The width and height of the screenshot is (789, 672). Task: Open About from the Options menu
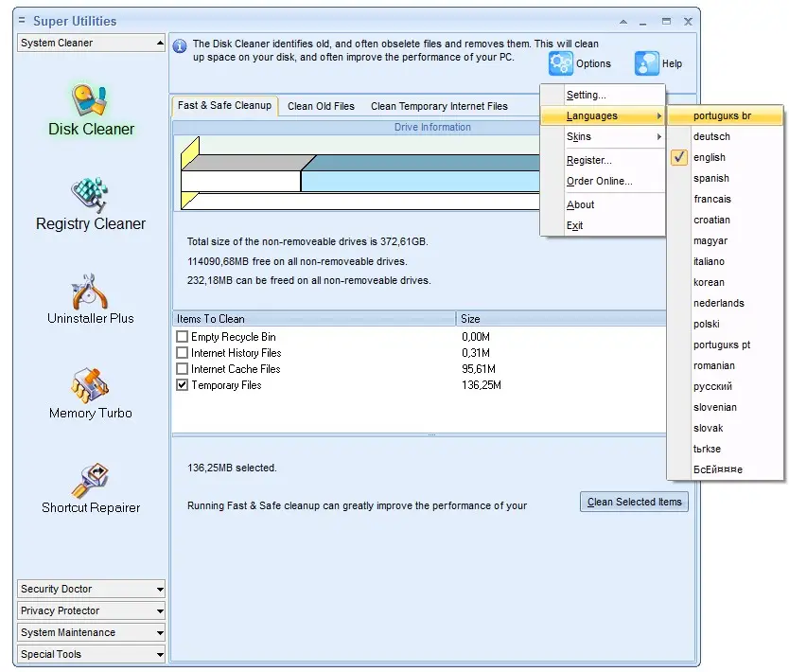[x=603, y=204]
